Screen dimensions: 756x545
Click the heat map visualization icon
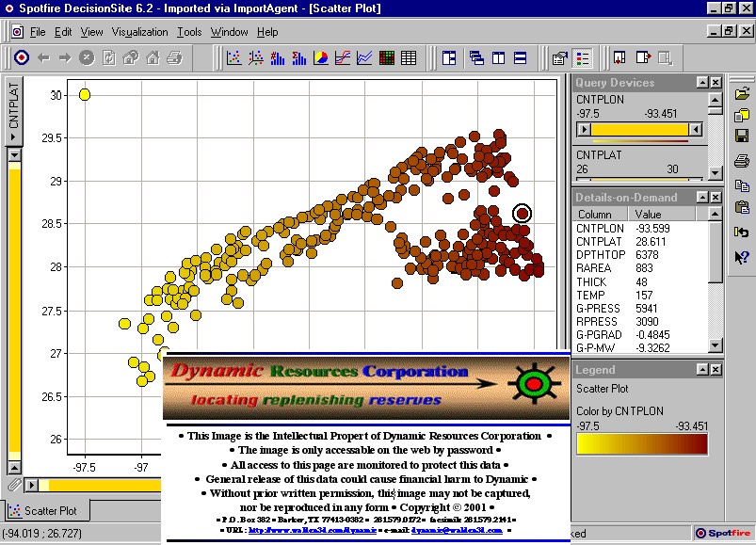[x=387, y=58]
